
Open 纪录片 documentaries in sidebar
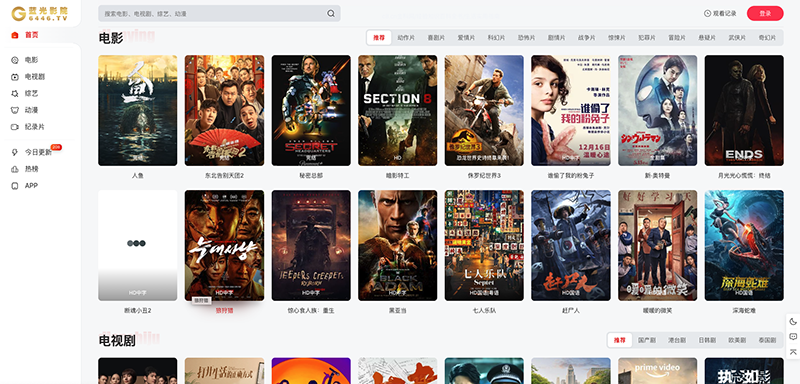pyautogui.click(x=28, y=127)
